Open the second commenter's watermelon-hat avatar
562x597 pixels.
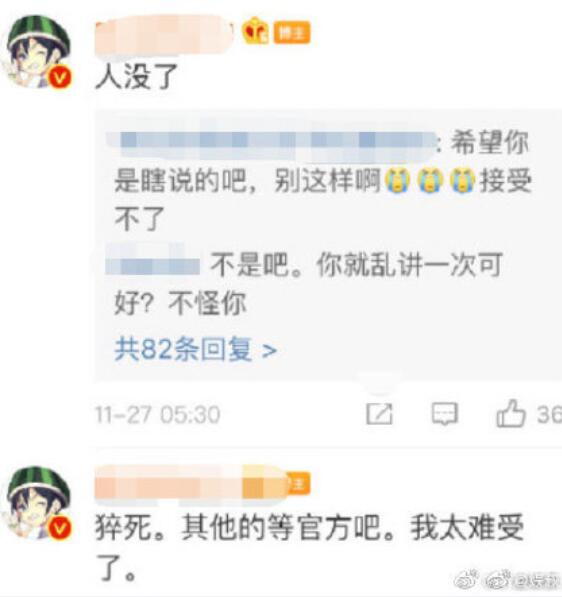click(38, 503)
